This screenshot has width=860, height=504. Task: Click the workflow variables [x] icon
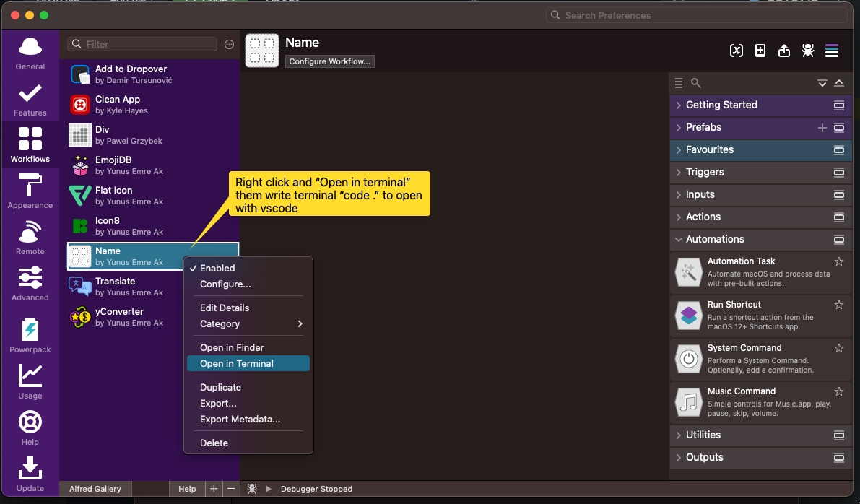click(x=736, y=51)
